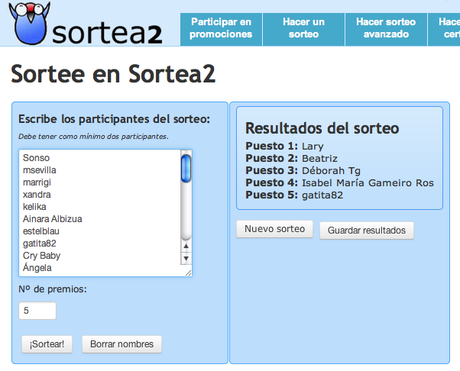The width and height of the screenshot is (460, 371).
Task: Open the Participar en promociones tab
Action: click(221, 29)
